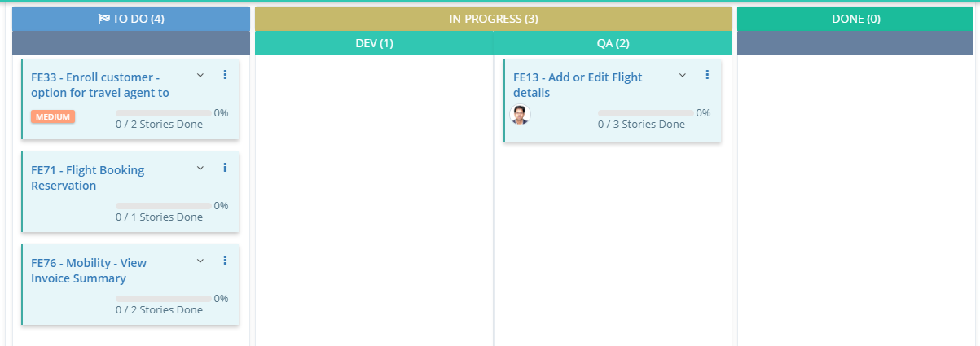Open three-dot menu on FE76 card
Screen dimensions: 980x346
tap(225, 261)
